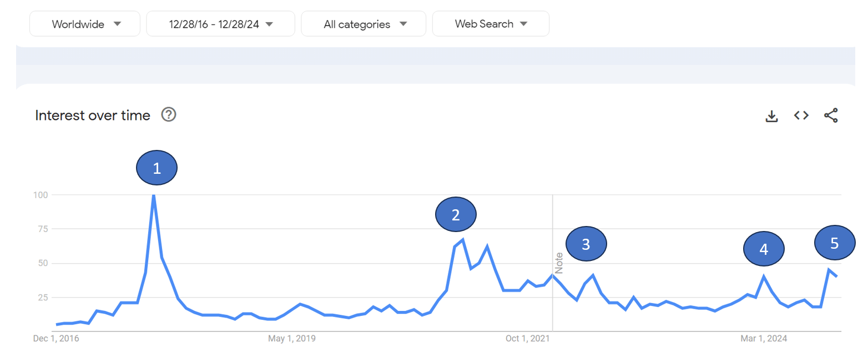Open the date range dropdown
868x357 pixels.
click(220, 24)
